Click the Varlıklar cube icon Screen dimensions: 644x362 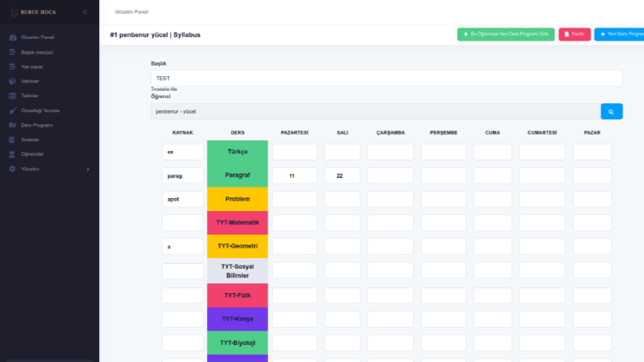(x=13, y=81)
